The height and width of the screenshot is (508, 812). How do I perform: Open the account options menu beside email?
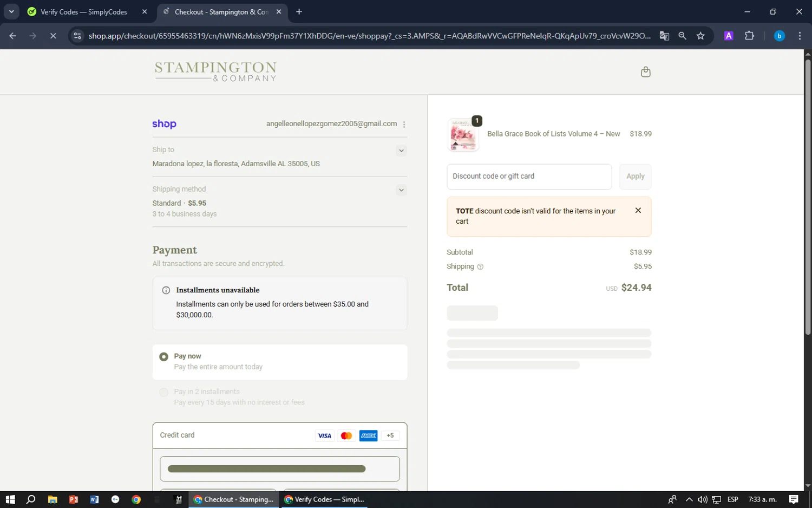[x=404, y=124]
